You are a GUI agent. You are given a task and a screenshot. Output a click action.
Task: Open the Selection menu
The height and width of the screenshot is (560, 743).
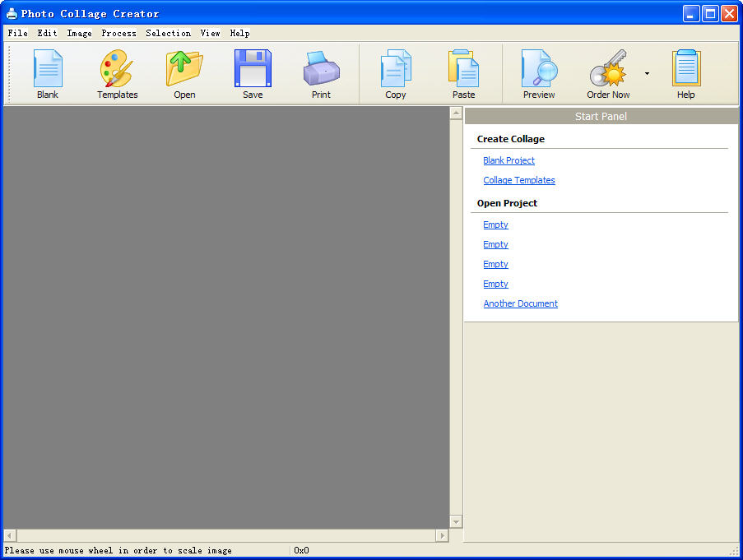point(168,34)
